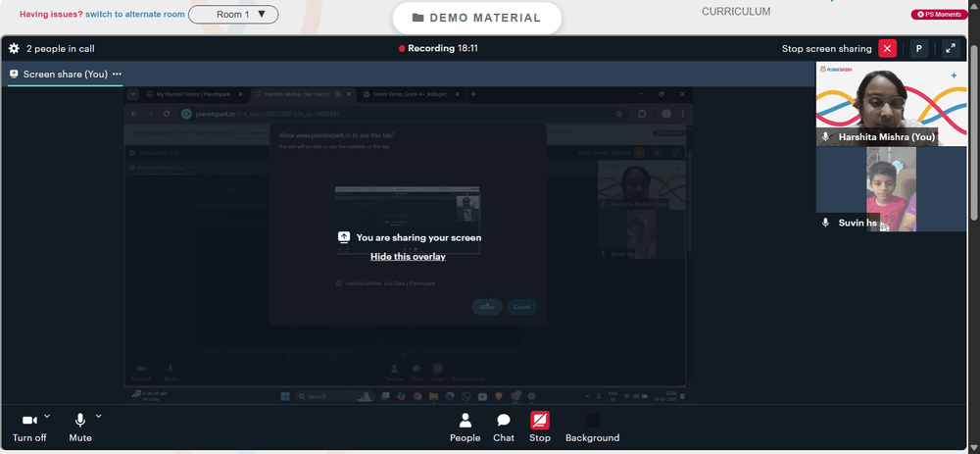Enter fullscreen with the expand arrows icon

[951, 48]
